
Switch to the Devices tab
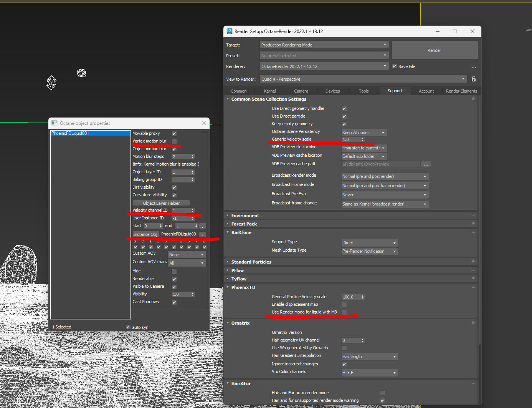pos(333,91)
